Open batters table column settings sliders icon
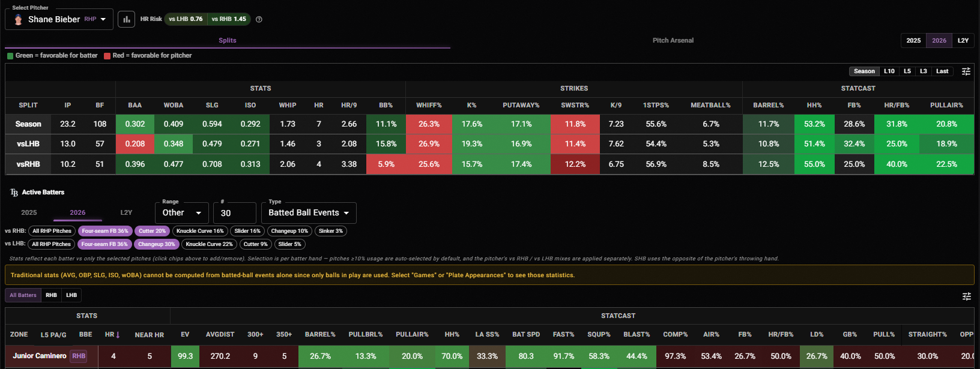 (x=966, y=296)
